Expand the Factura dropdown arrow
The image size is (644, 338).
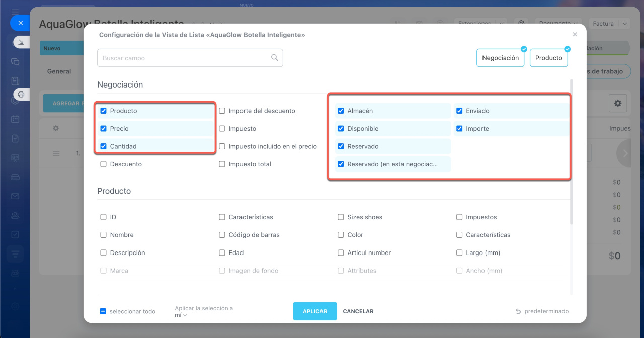click(x=625, y=24)
